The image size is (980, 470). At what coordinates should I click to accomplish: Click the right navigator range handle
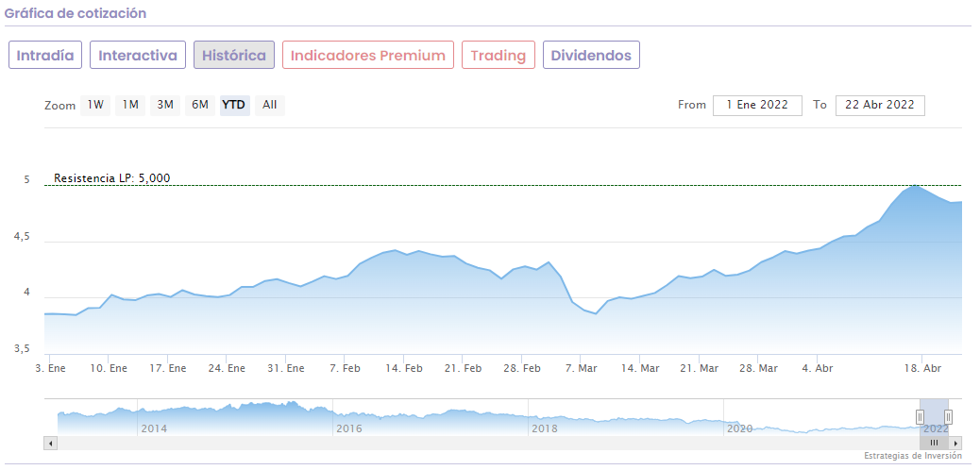pyautogui.click(x=948, y=416)
